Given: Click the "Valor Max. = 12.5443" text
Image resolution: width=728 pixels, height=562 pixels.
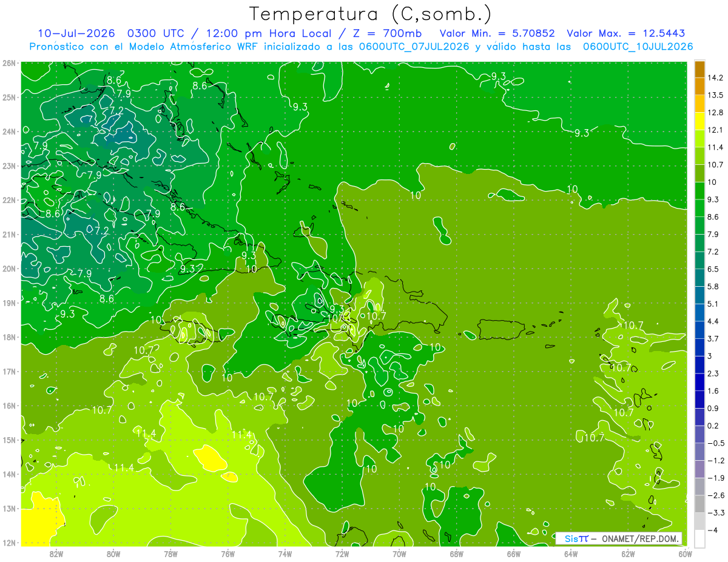Looking at the screenshot, I should pyautogui.click(x=625, y=33).
